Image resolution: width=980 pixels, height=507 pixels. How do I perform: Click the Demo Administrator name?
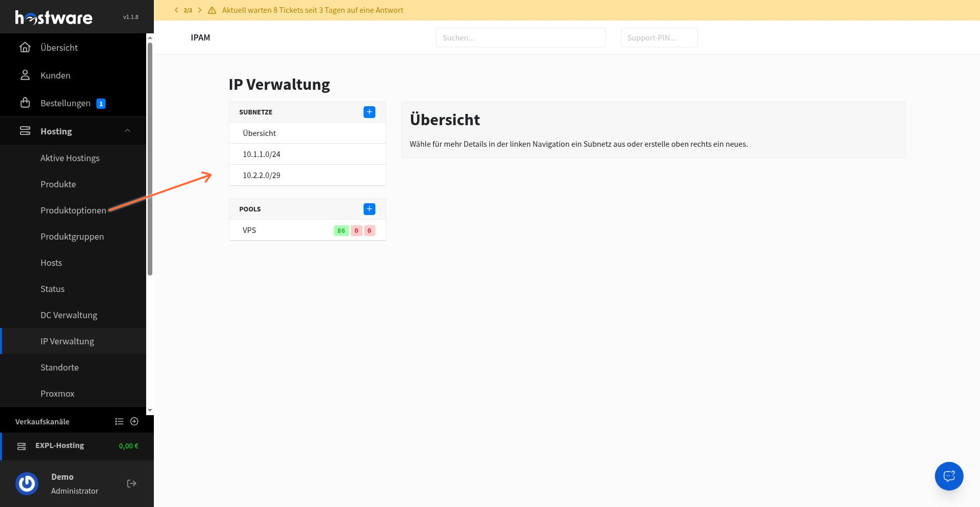(x=74, y=484)
